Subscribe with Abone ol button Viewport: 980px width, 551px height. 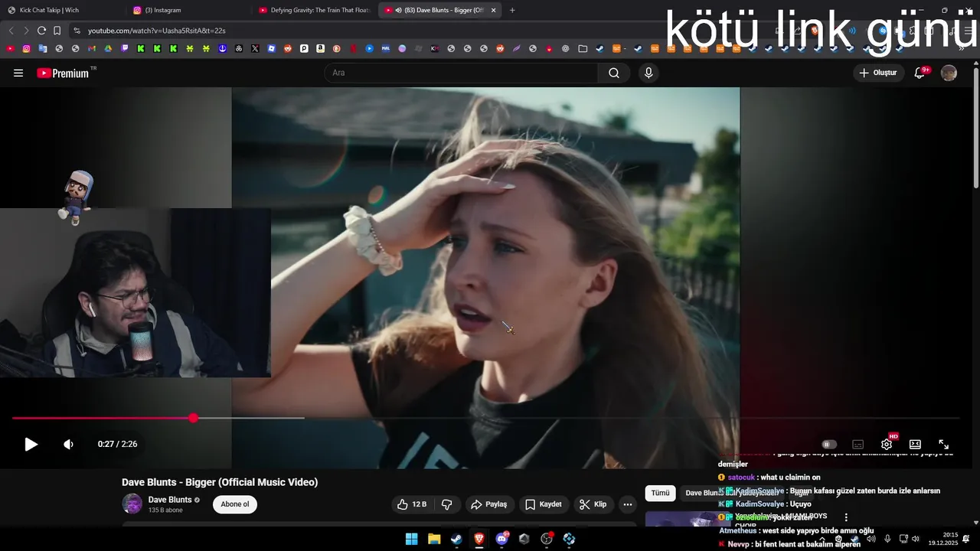pyautogui.click(x=235, y=504)
